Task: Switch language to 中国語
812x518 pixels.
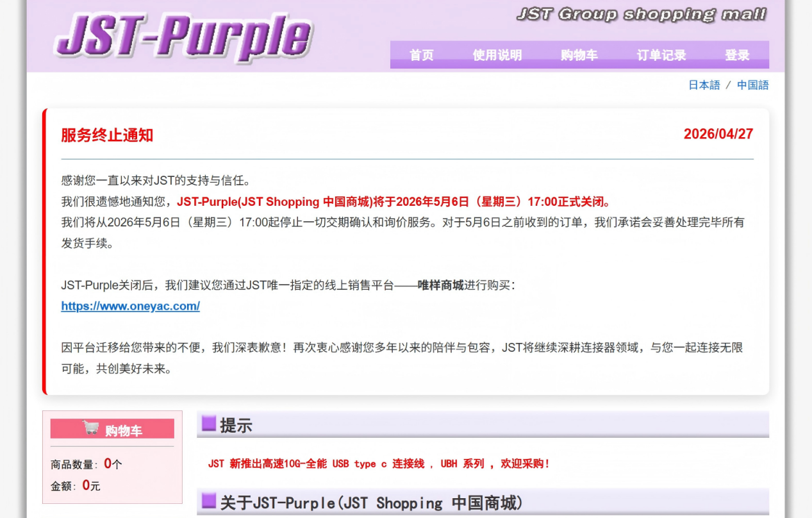Action: [x=754, y=85]
